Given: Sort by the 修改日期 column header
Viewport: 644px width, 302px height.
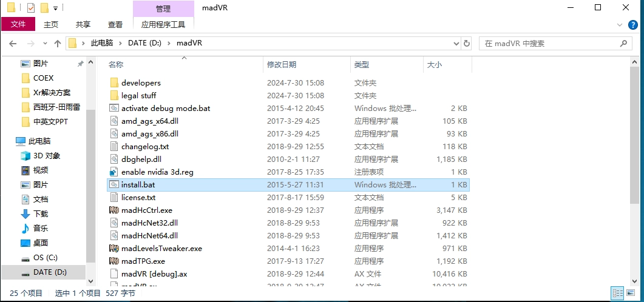Looking at the screenshot, I should point(307,64).
